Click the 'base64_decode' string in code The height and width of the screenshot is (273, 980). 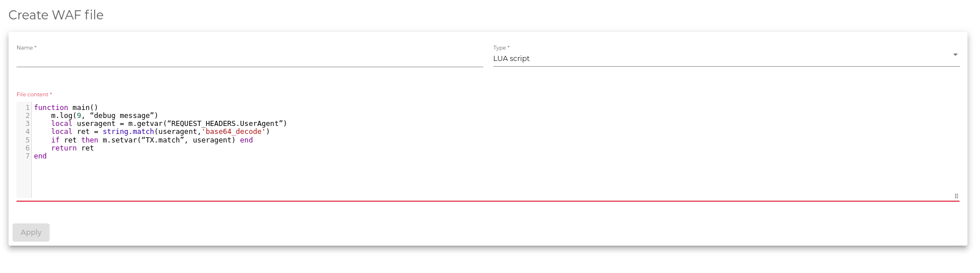234,132
